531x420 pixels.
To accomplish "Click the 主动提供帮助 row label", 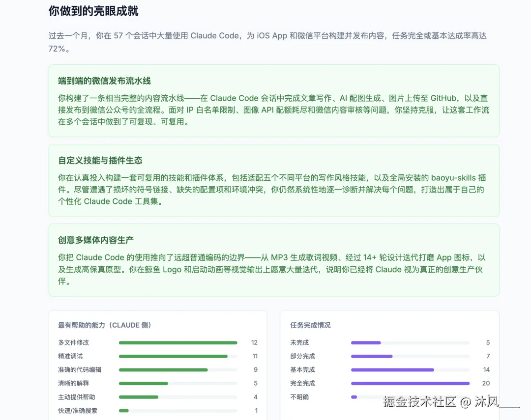I will tap(77, 397).
